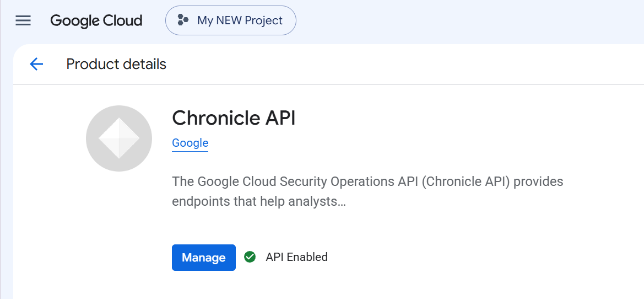Go back using the blue arrow

pyautogui.click(x=36, y=64)
